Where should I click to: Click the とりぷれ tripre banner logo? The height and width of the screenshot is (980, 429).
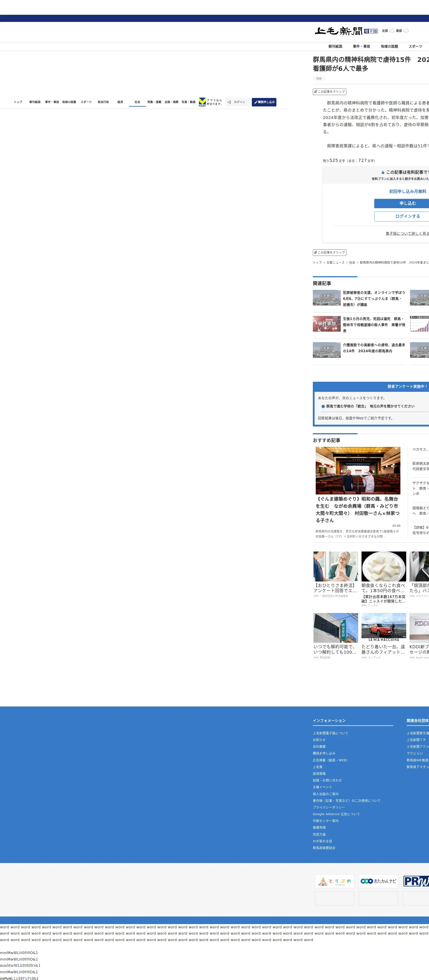tap(334, 881)
